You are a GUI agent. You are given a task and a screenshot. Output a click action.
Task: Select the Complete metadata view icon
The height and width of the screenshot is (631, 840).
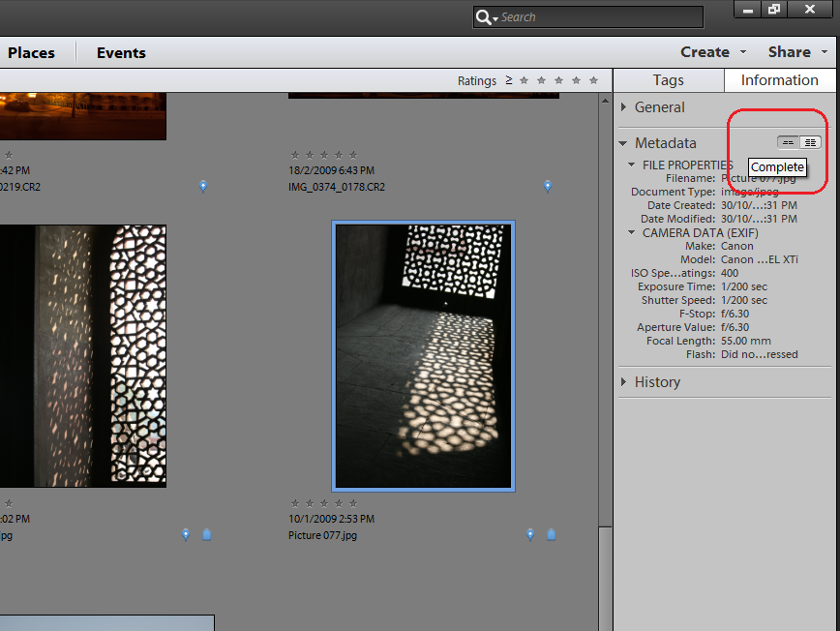[810, 141]
